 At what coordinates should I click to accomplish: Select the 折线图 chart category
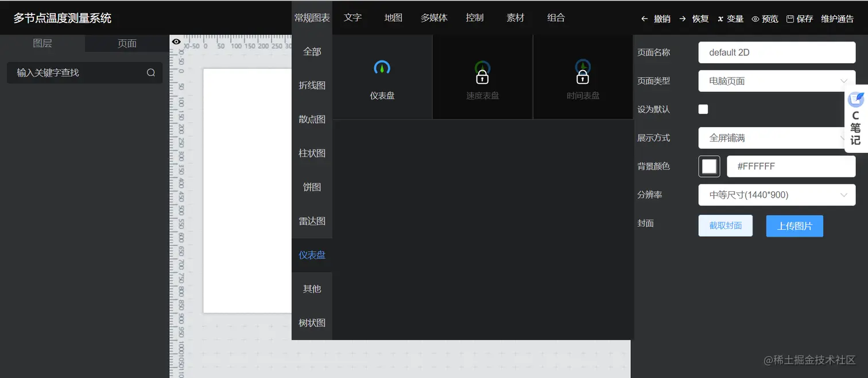pyautogui.click(x=312, y=86)
